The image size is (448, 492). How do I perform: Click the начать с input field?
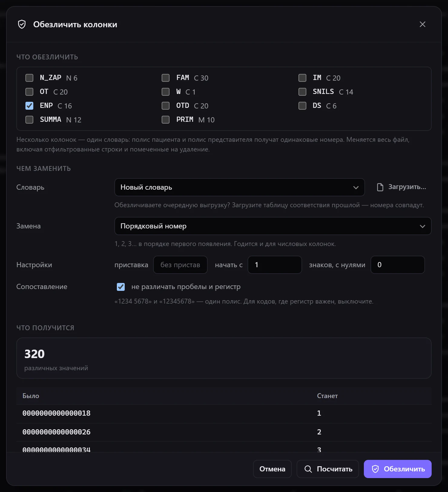pos(275,265)
